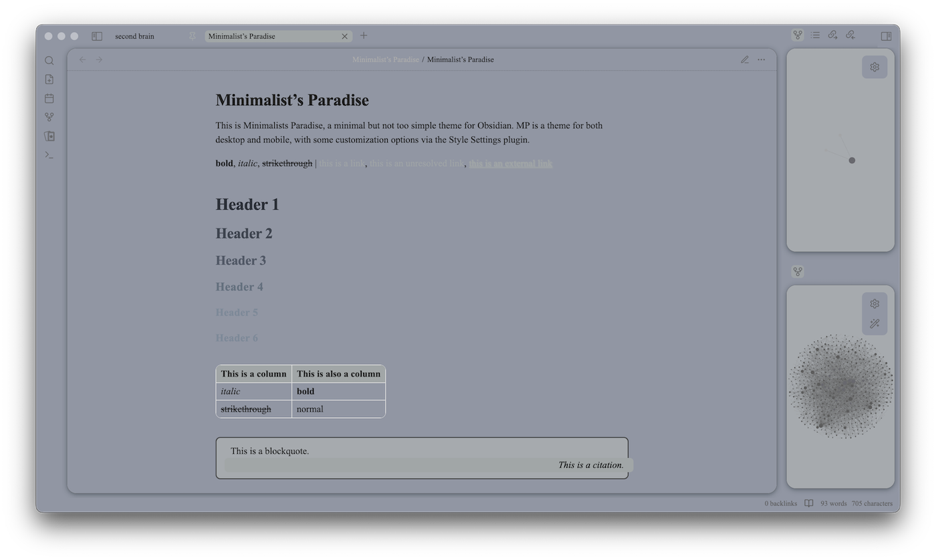
Task: Click 'This is a citation.' text
Action: coord(591,465)
